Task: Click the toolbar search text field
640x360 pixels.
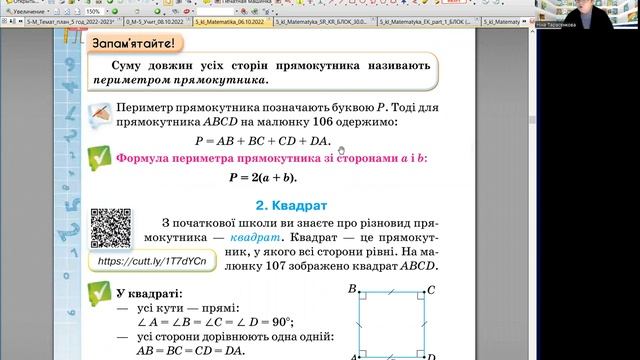Action: [x=215, y=11]
